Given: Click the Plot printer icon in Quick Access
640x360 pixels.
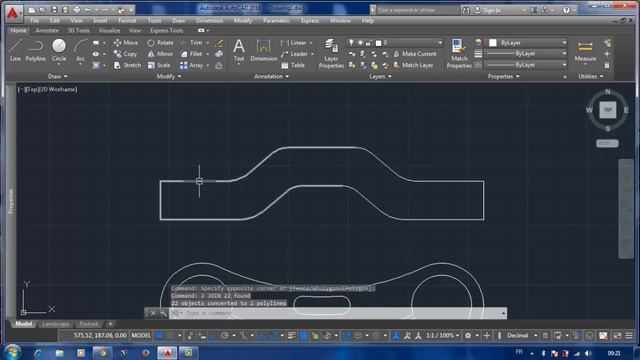Looking at the screenshot, I should 76,9.
